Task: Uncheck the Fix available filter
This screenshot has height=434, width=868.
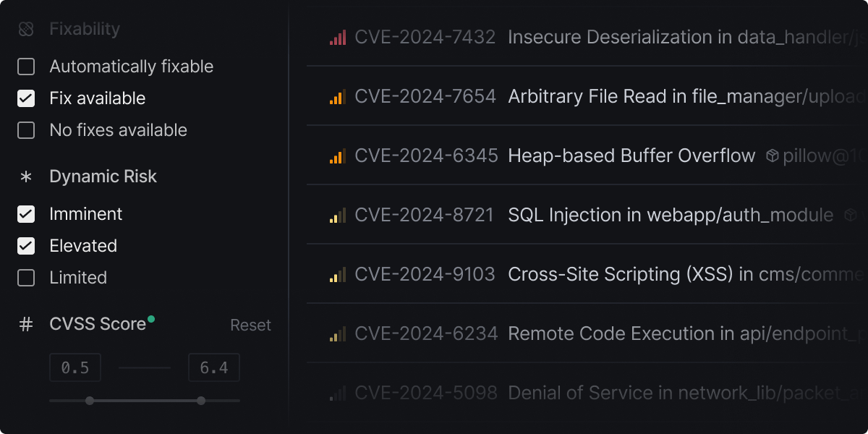Action: [x=26, y=98]
